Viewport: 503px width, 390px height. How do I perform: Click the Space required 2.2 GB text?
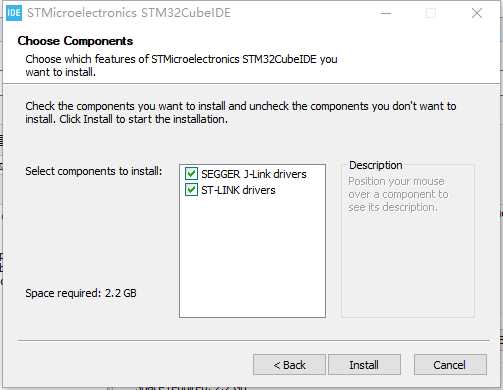81,293
